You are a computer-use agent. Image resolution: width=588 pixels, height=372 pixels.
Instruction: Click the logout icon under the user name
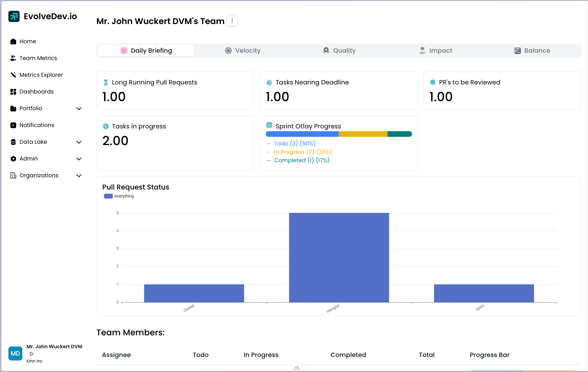pos(31,354)
